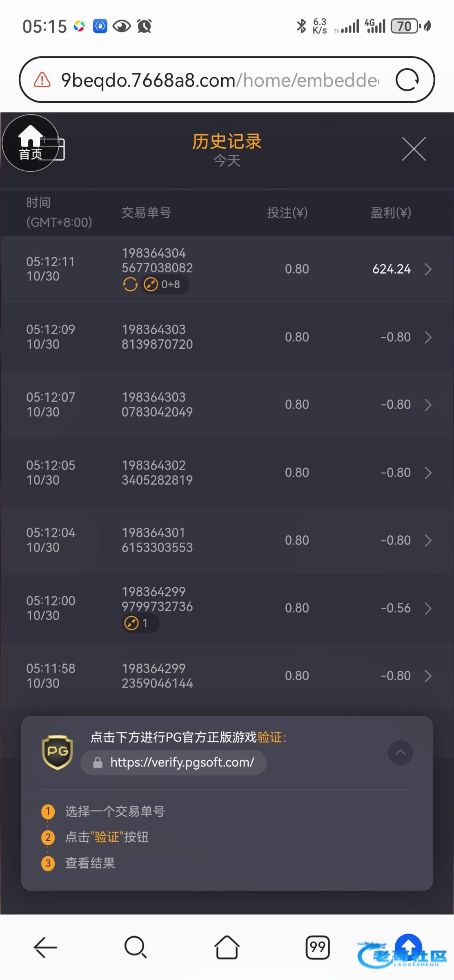Open the tab switcher showing 99
The image size is (454, 980).
[x=318, y=947]
